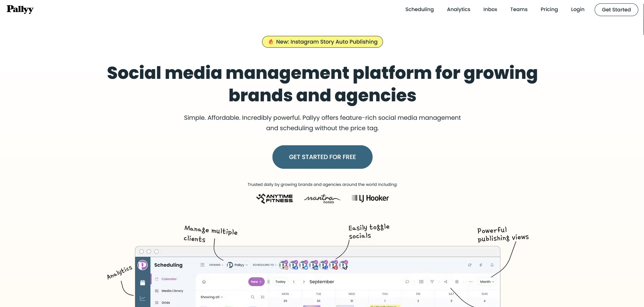This screenshot has width=644, height=307.
Task: Toggle the LinkedIn social account
Action: (314, 265)
